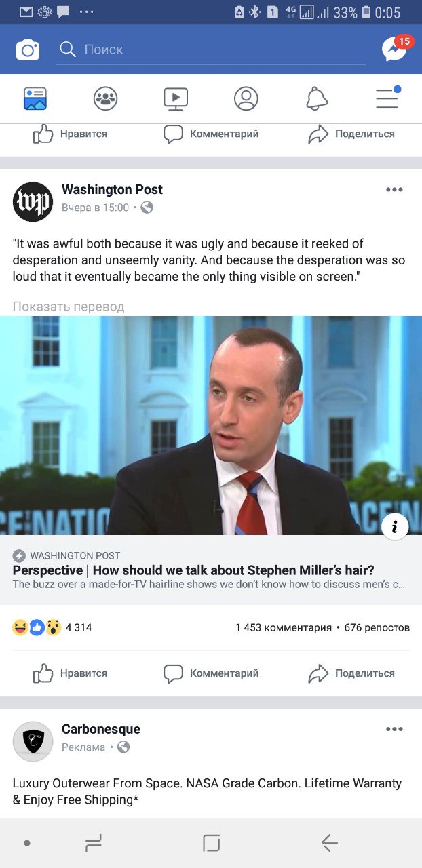
Task: Tap the Поиск search field
Action: click(211, 50)
